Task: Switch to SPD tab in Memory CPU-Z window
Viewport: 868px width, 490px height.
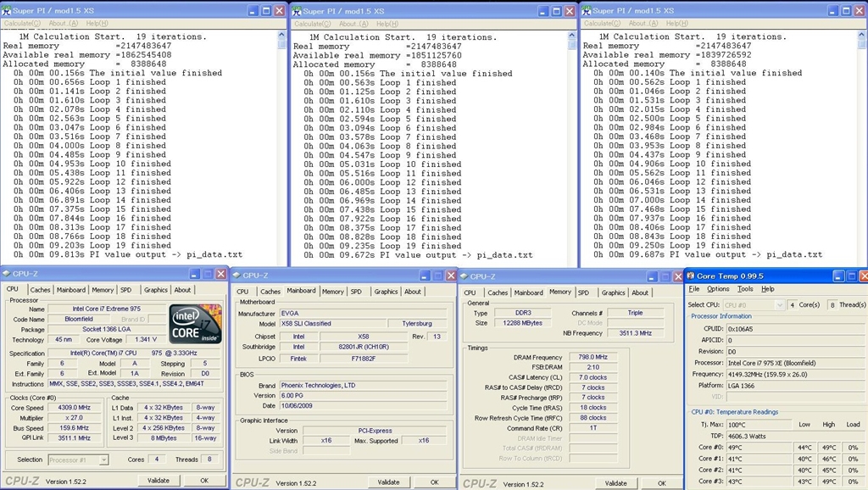Action: coord(583,292)
